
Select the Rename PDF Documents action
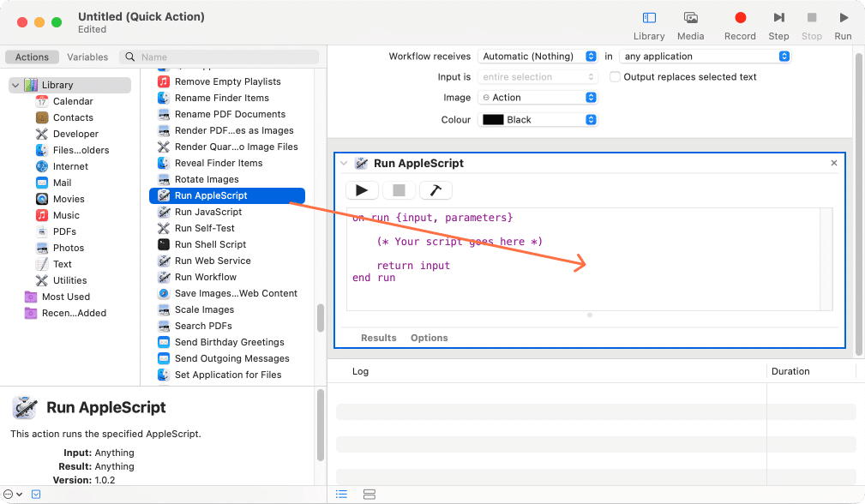[228, 114]
